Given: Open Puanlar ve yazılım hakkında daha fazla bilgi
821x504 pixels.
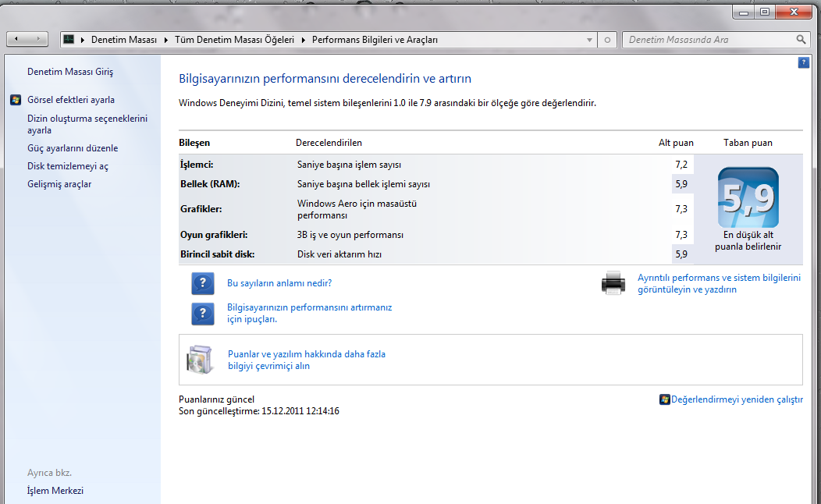Looking at the screenshot, I should pos(306,360).
